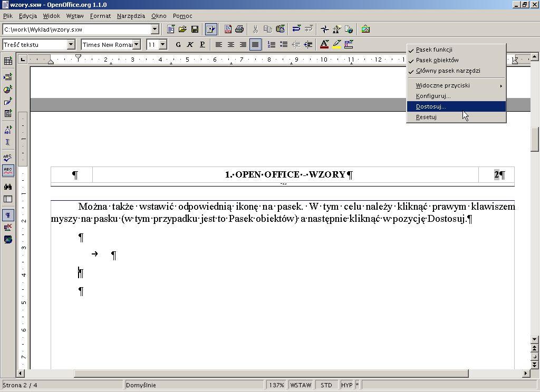
Task: Click the Online Layout globe icon
Action: tap(8, 240)
